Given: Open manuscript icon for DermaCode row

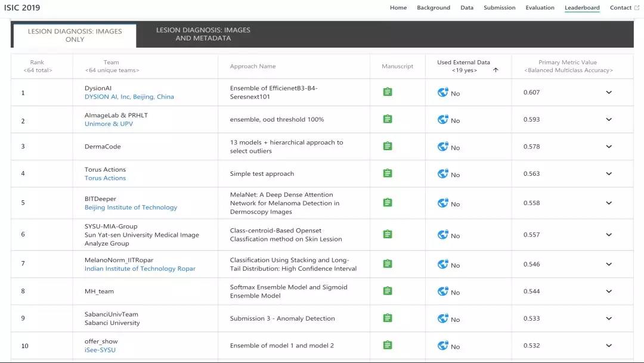Looking at the screenshot, I should pyautogui.click(x=388, y=146).
